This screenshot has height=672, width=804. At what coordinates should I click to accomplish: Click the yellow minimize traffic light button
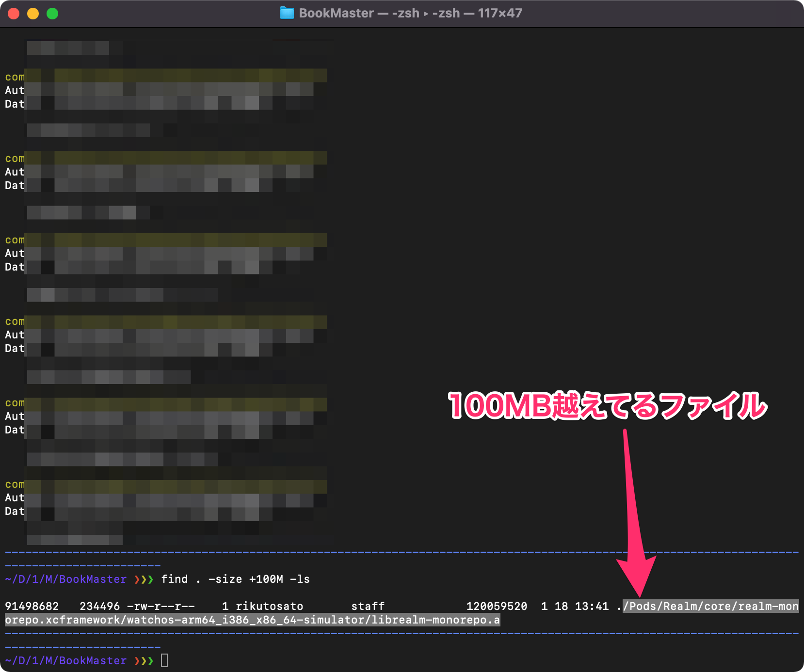[x=33, y=14]
